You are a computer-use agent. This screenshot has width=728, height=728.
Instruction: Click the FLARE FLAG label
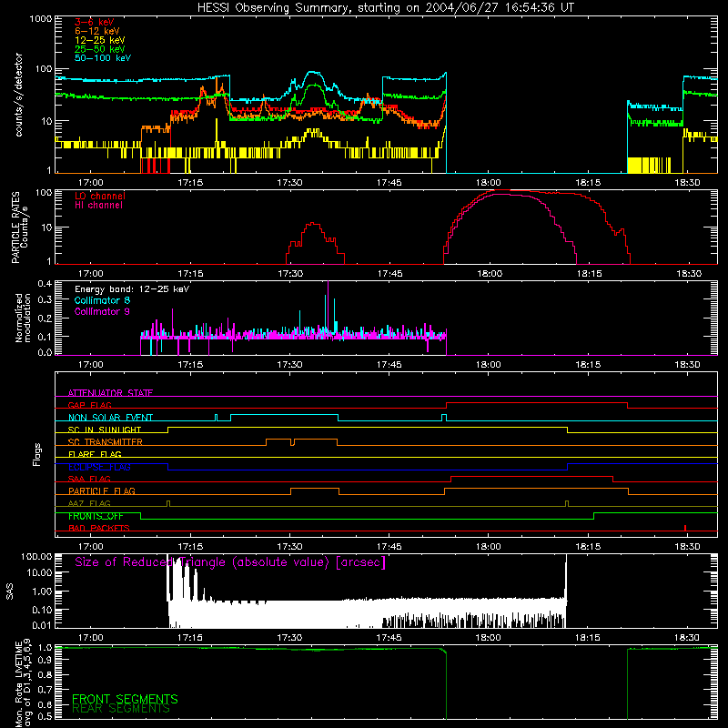tap(95, 454)
